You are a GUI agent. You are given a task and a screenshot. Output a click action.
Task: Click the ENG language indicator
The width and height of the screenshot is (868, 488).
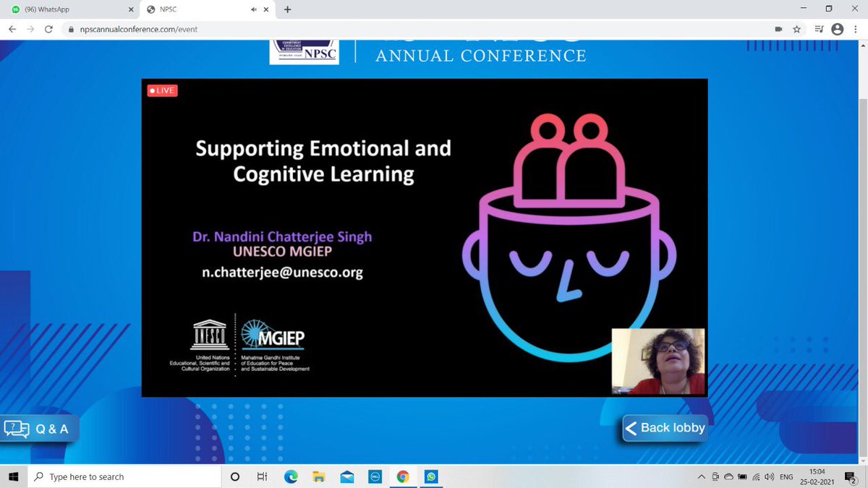786,477
